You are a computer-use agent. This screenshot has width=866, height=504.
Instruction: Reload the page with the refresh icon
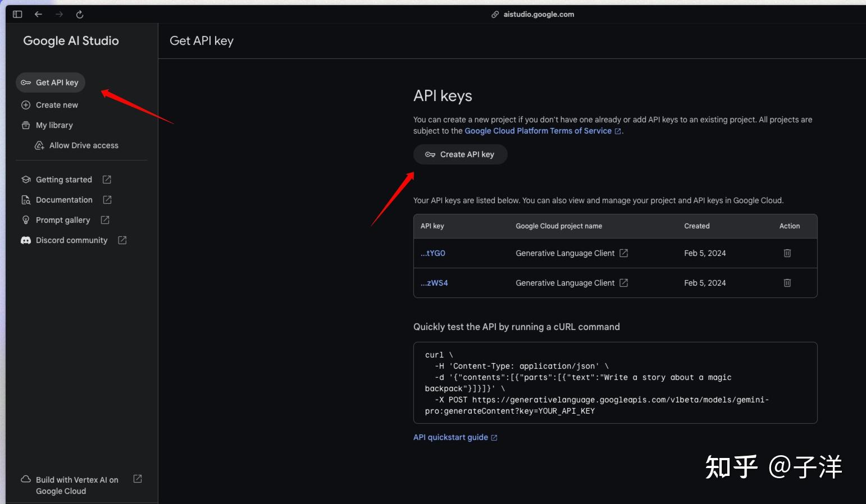click(x=80, y=15)
